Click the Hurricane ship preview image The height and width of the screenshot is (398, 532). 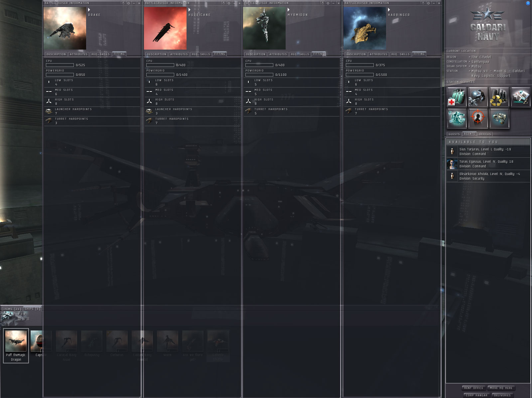165,28
